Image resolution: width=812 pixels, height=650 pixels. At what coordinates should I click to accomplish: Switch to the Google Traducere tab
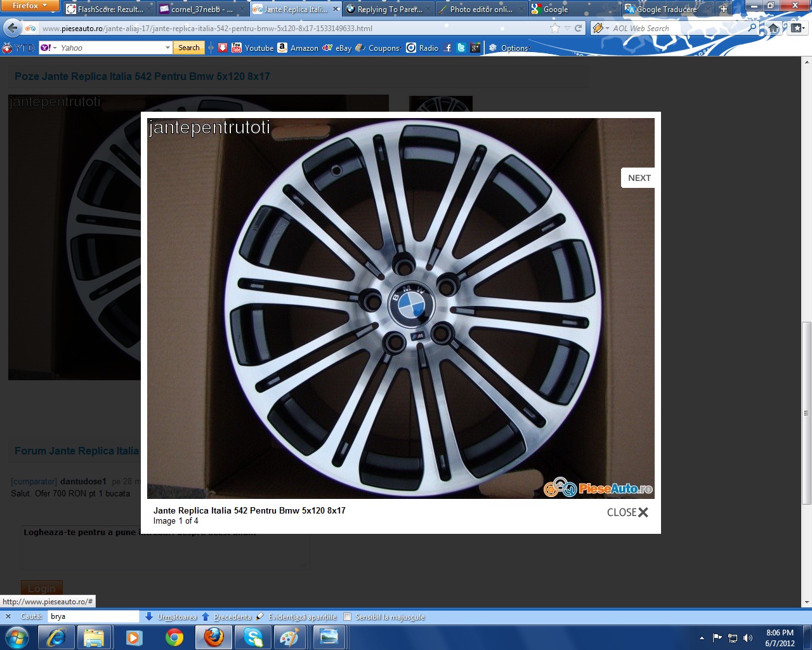(666, 9)
